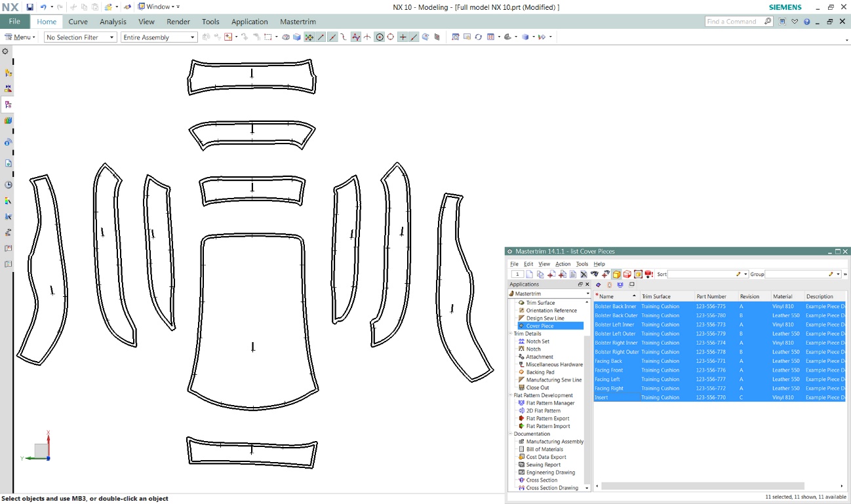Open File menu in Mastertrim window
851x504 pixels.
pyautogui.click(x=515, y=264)
